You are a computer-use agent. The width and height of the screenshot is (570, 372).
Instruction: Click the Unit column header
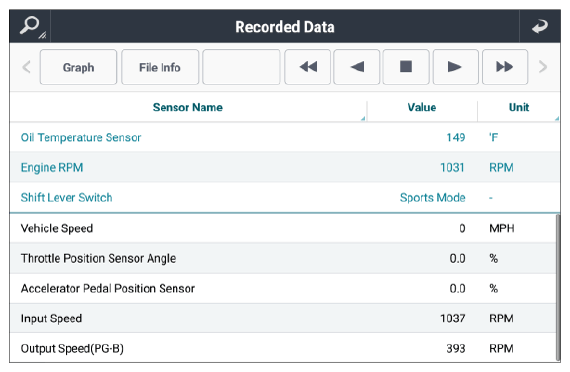(519, 107)
